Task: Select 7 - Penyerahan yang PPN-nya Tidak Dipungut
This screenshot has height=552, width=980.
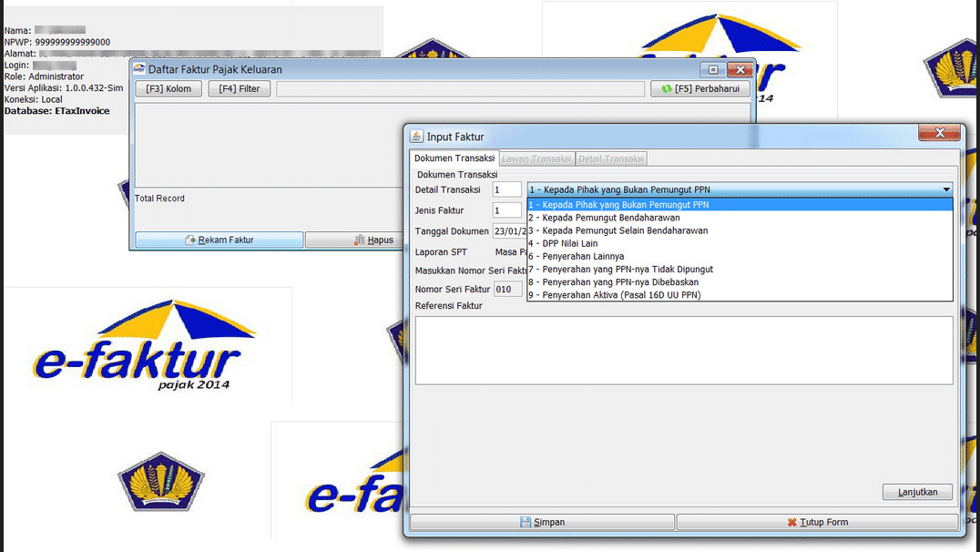Action: click(x=740, y=270)
